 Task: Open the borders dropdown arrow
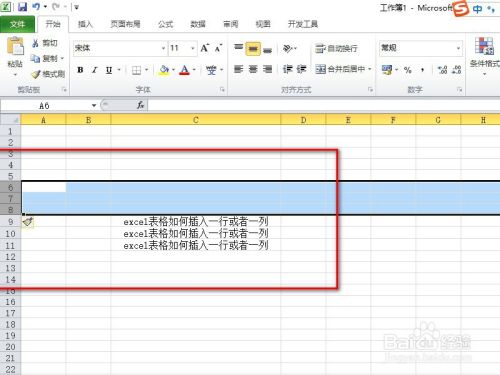(146, 70)
